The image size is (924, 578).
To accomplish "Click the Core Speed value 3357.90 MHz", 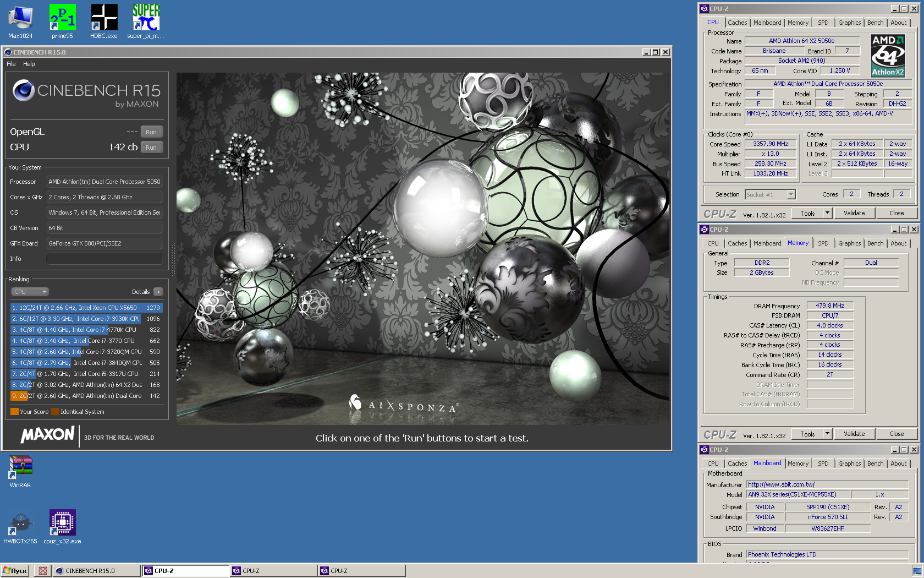I will point(770,144).
